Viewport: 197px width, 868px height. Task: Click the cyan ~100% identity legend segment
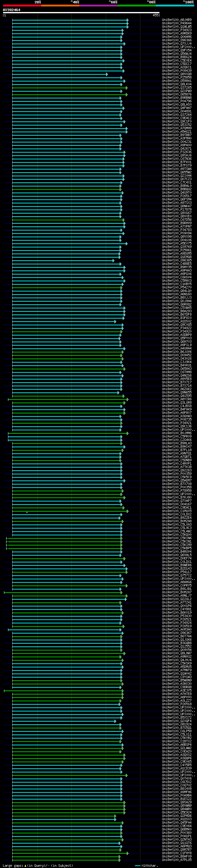pos(175,6)
